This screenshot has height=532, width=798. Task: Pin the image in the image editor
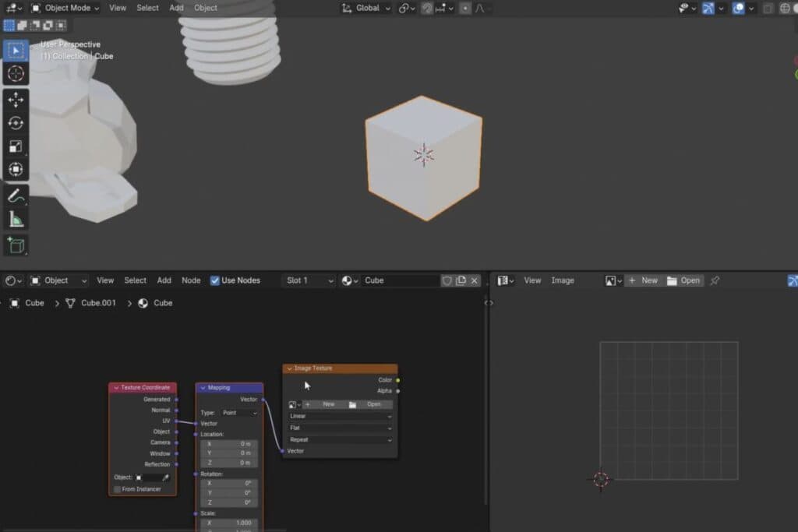pos(715,280)
